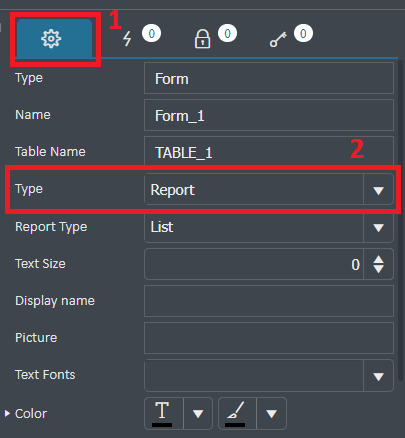Increase Text Size with the up arrow
This screenshot has height=438, width=405.
[378, 260]
